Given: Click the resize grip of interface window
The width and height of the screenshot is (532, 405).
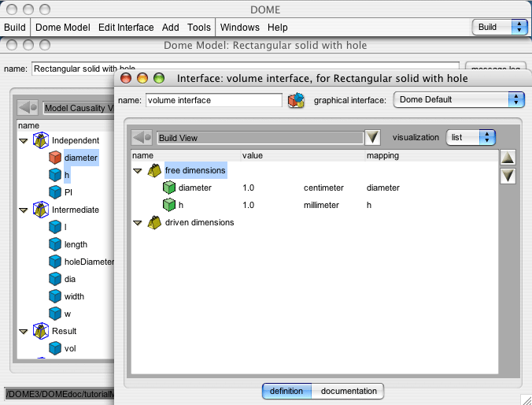Looking at the screenshot, I should tap(526, 399).
